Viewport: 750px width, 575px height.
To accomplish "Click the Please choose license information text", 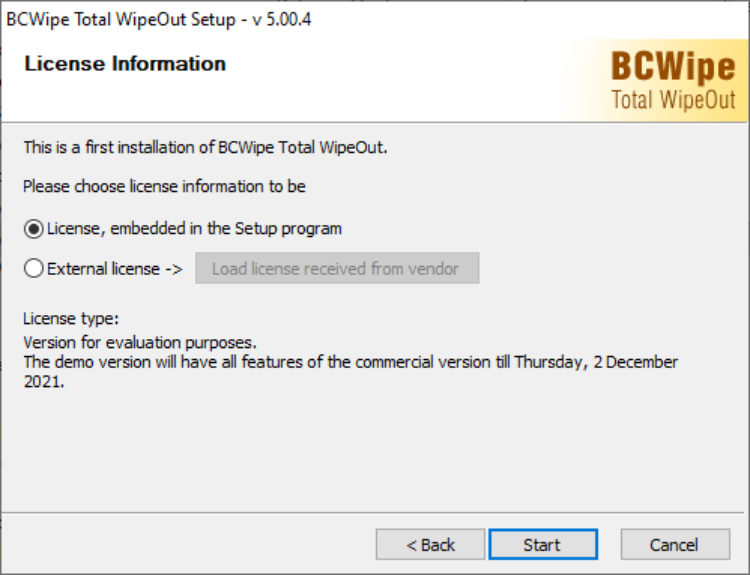I will [164, 186].
